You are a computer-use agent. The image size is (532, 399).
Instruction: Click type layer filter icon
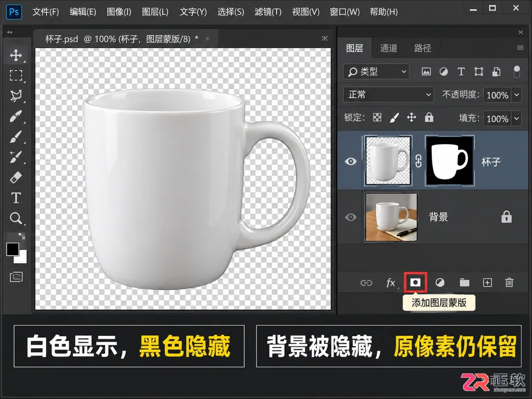pos(461,72)
